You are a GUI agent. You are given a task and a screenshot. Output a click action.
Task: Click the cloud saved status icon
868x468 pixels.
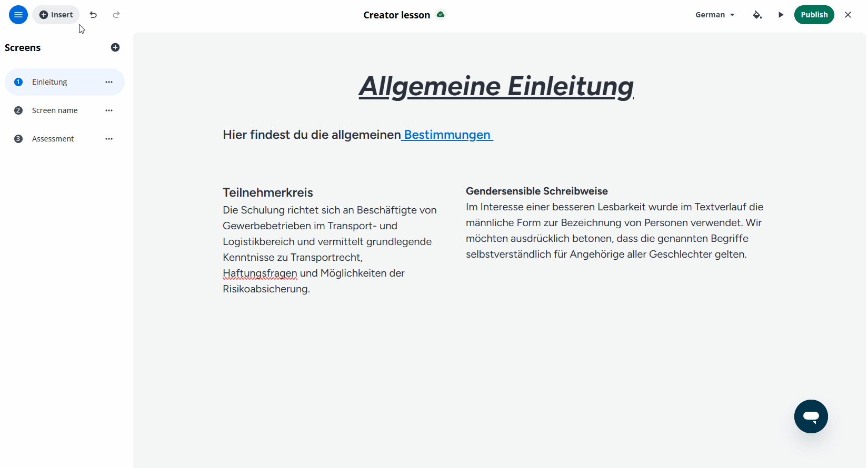pos(441,14)
